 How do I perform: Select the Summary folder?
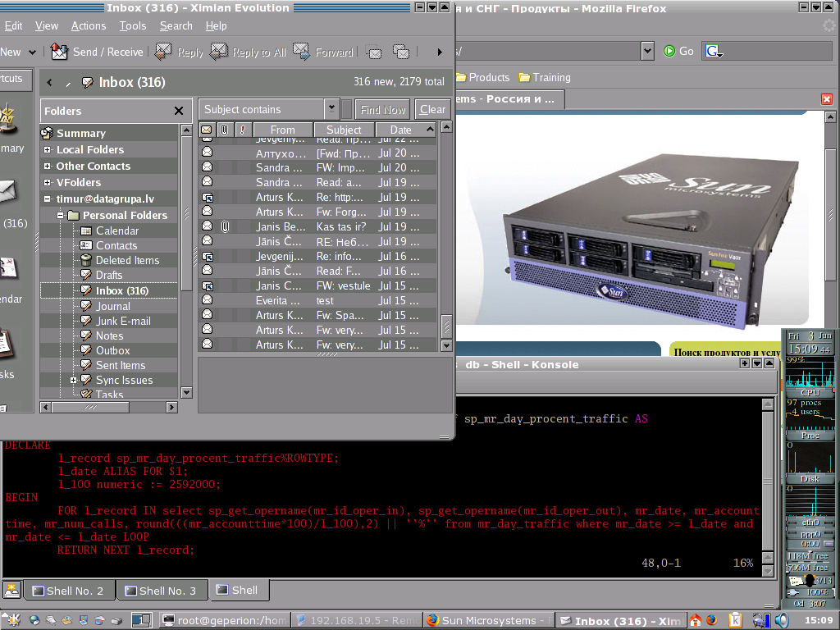tap(81, 133)
